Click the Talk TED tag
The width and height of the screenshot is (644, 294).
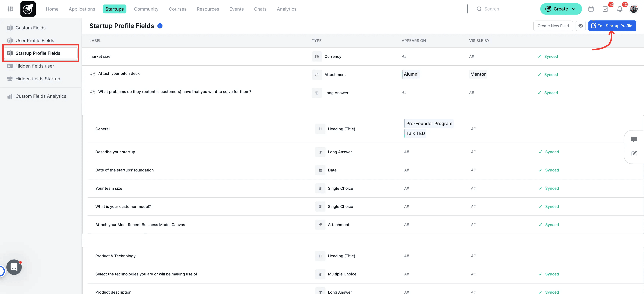[x=415, y=133]
